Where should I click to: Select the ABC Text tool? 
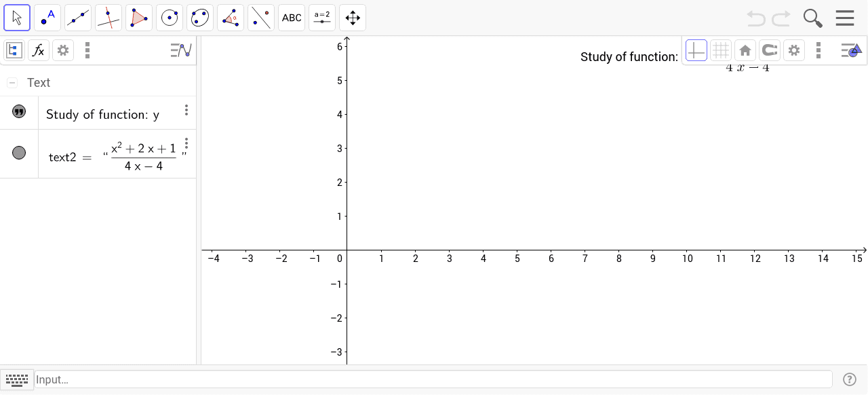point(292,18)
